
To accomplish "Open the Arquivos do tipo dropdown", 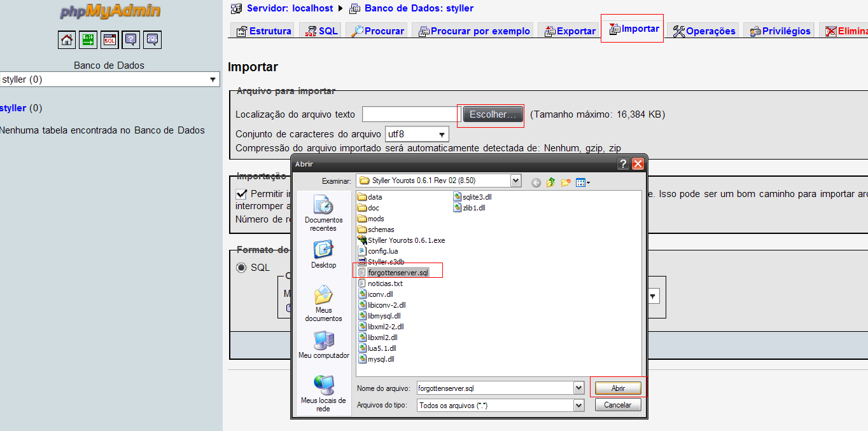I will coord(500,405).
